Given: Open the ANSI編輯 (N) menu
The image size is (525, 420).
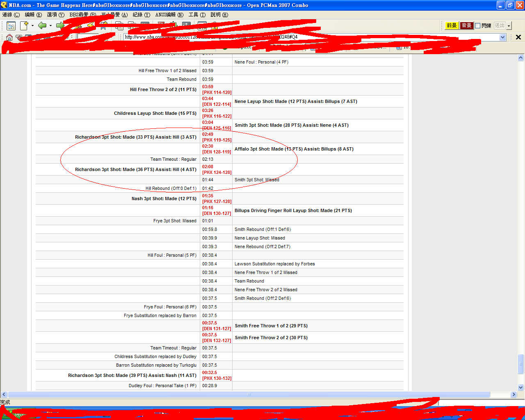Looking at the screenshot, I should point(169,15).
